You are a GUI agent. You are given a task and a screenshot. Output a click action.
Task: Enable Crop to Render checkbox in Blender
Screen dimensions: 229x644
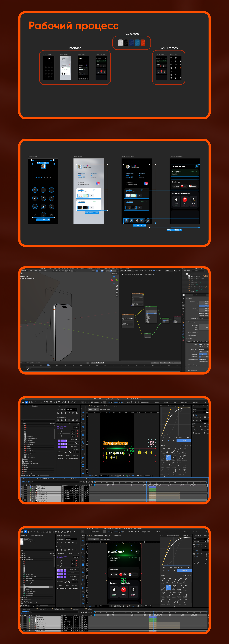point(199,316)
